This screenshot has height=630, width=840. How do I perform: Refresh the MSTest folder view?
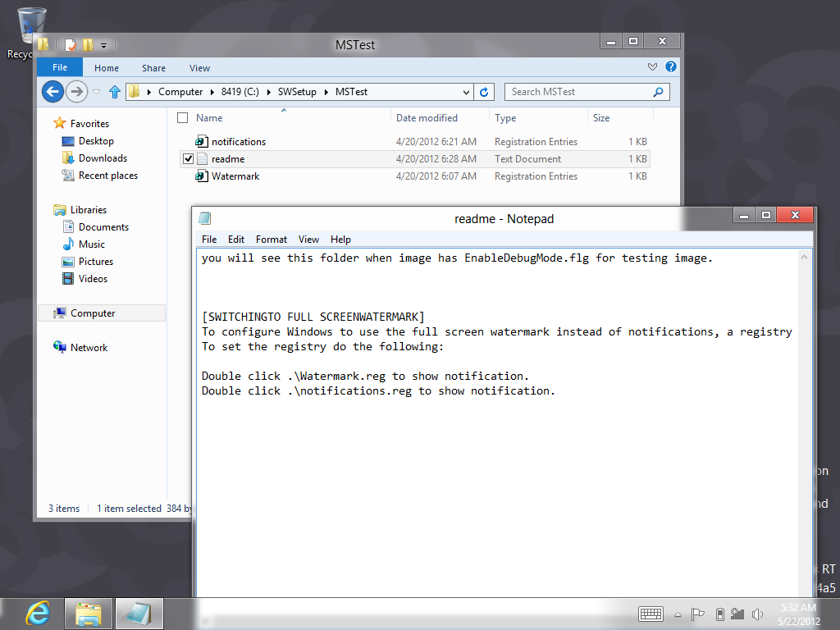485,92
